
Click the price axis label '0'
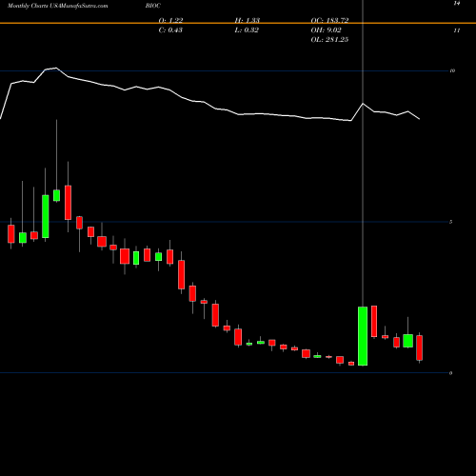(451, 373)
